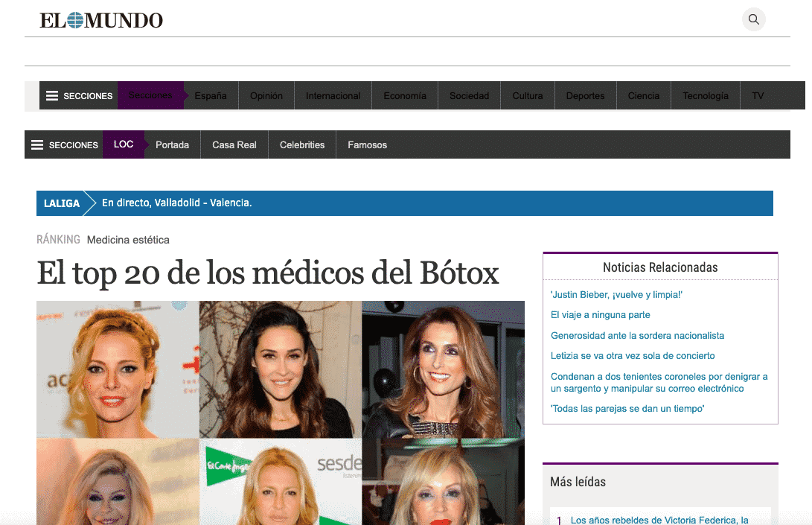
Task: Click the search magnifier icon
Action: (x=753, y=19)
